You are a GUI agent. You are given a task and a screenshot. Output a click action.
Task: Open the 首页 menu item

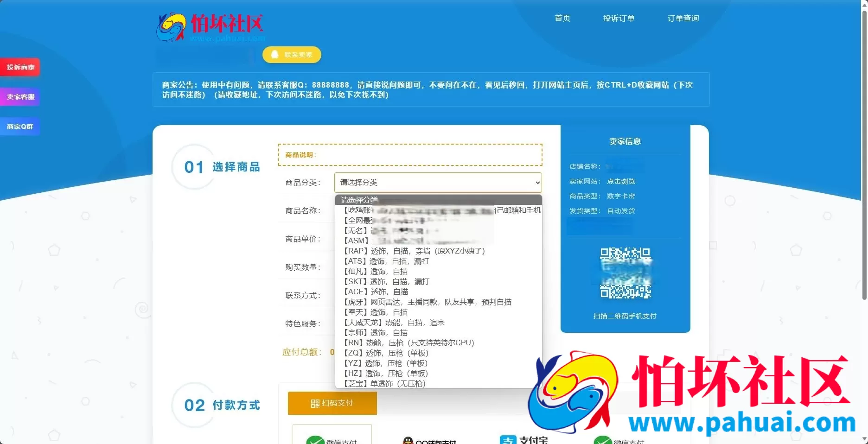562,18
